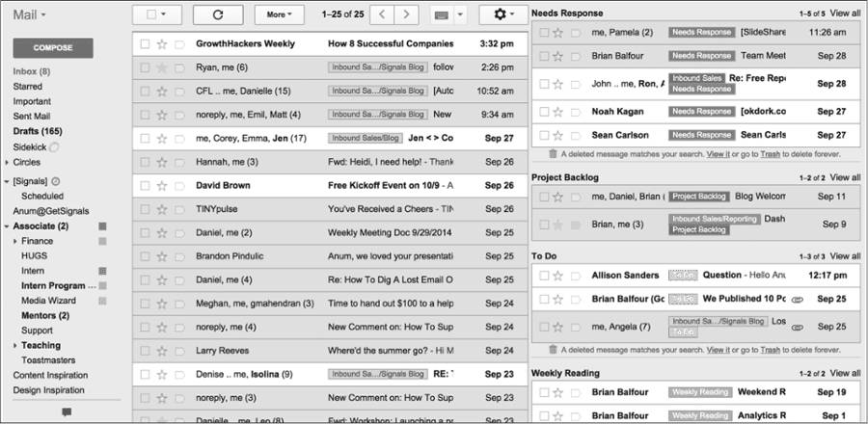The image size is (868, 424).
Task: Star the Sean Carlson email
Action: click(x=558, y=136)
